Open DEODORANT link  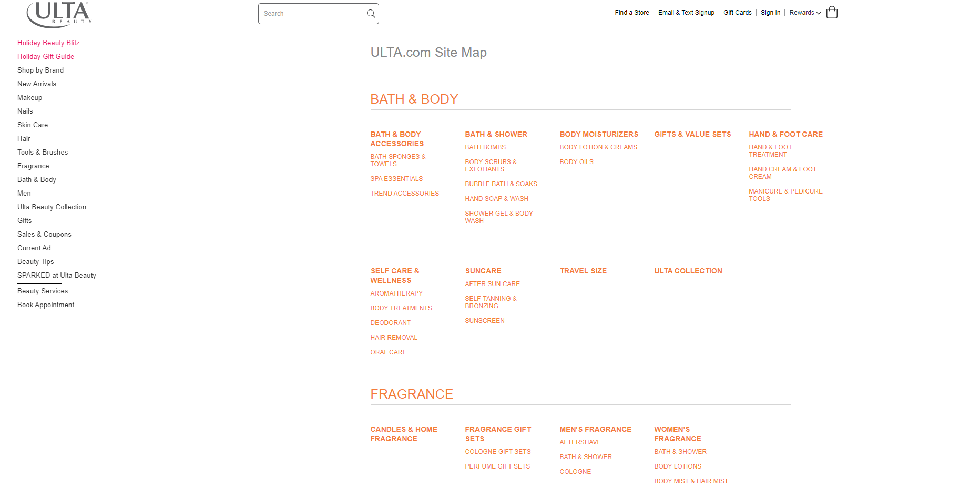pos(390,323)
